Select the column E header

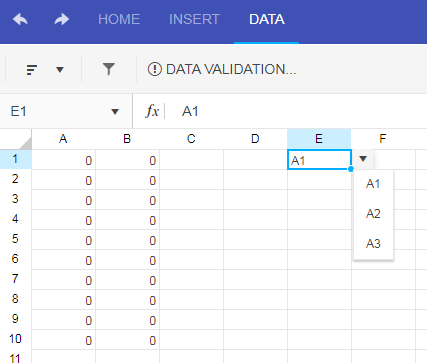pyautogui.click(x=319, y=139)
